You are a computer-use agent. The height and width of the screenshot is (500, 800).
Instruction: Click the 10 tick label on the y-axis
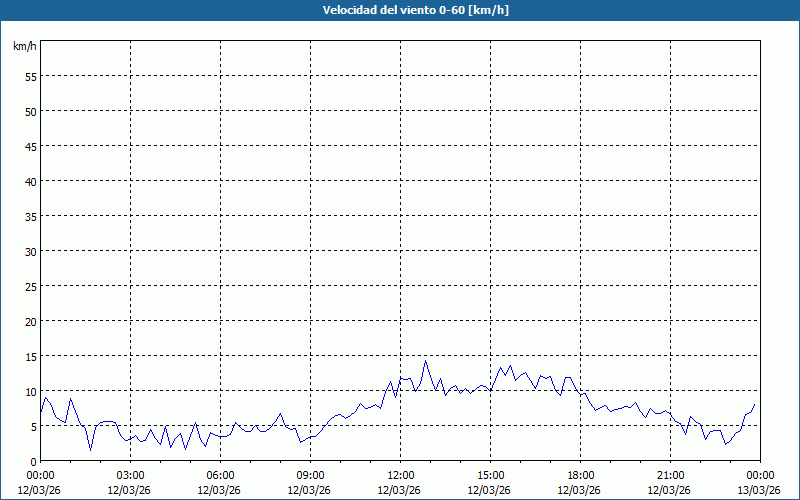pyautogui.click(x=30, y=391)
